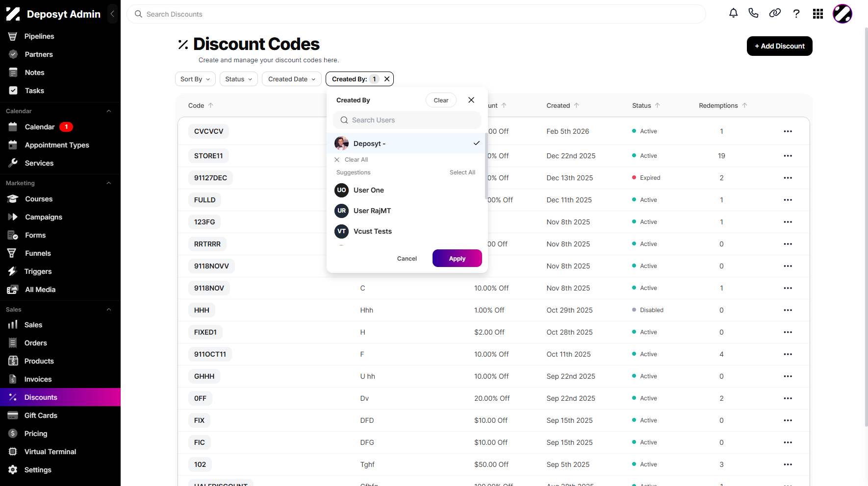Open notifications bell icon
The image size is (868, 486).
point(733,14)
